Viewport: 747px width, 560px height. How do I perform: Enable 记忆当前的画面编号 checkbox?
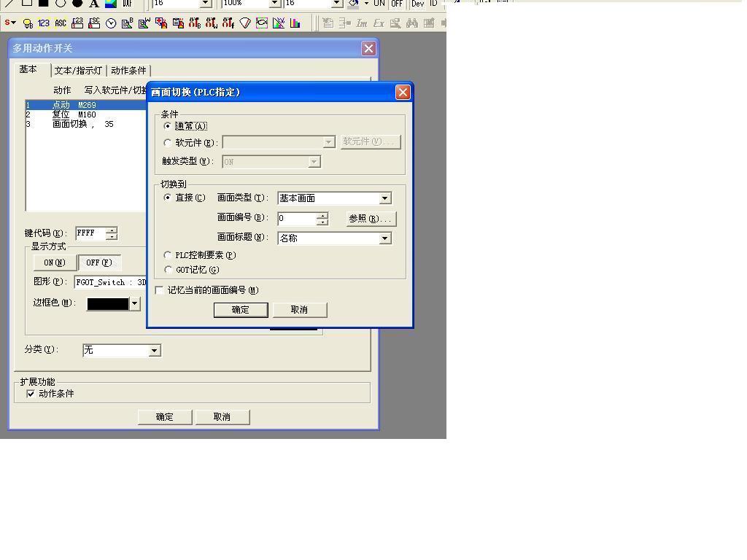pos(160,290)
